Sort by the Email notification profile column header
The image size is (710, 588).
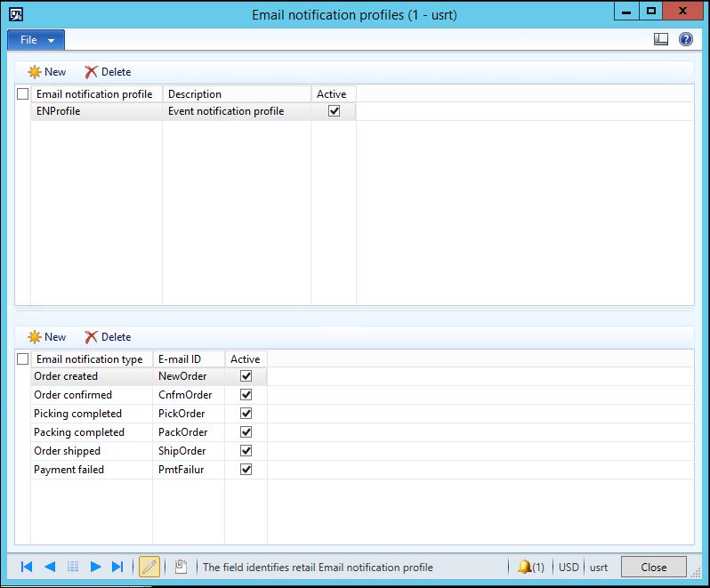tap(95, 93)
